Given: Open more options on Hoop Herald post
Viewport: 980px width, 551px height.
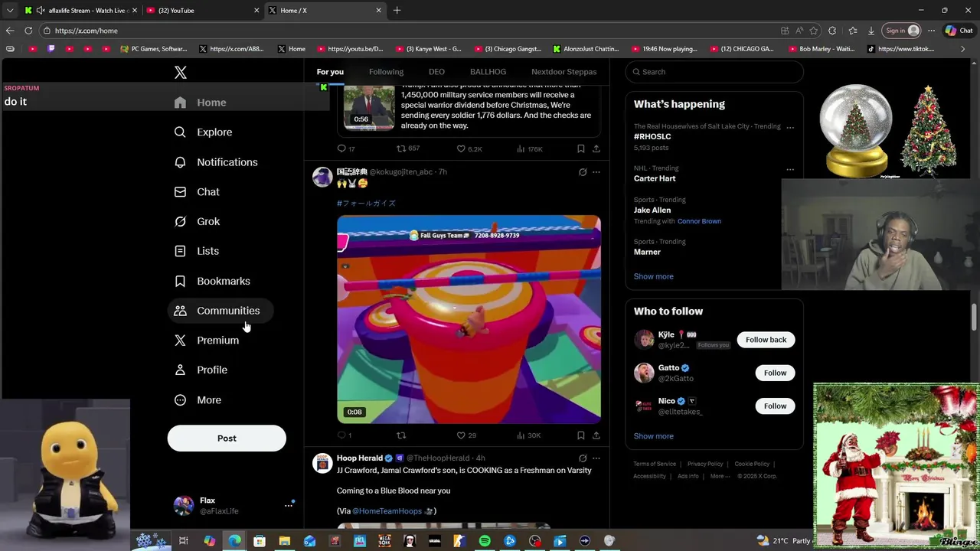Looking at the screenshot, I should click(x=596, y=458).
